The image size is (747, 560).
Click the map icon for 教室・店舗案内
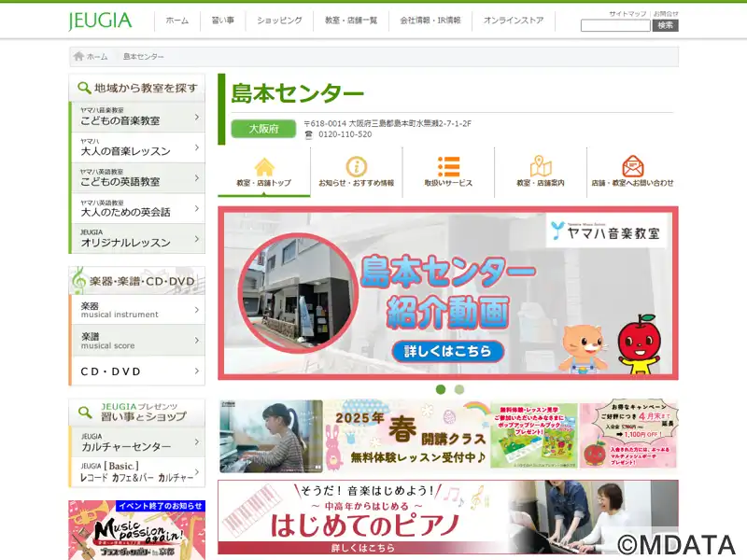point(541,166)
